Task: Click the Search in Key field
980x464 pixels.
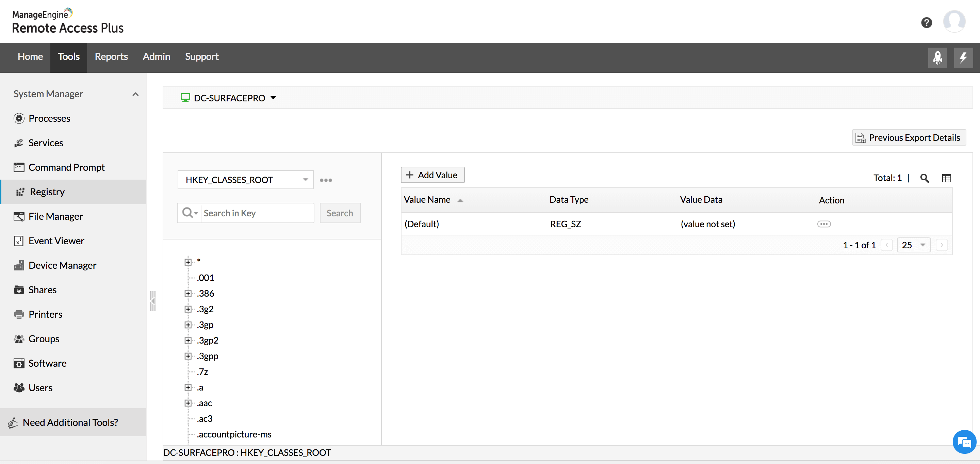Action: click(257, 213)
